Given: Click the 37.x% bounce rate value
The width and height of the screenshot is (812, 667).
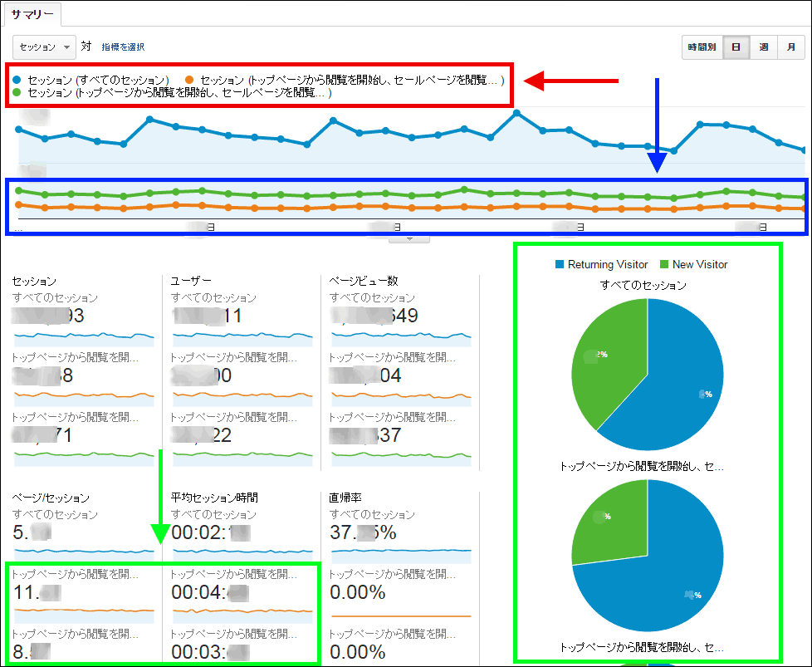Looking at the screenshot, I should [x=363, y=532].
